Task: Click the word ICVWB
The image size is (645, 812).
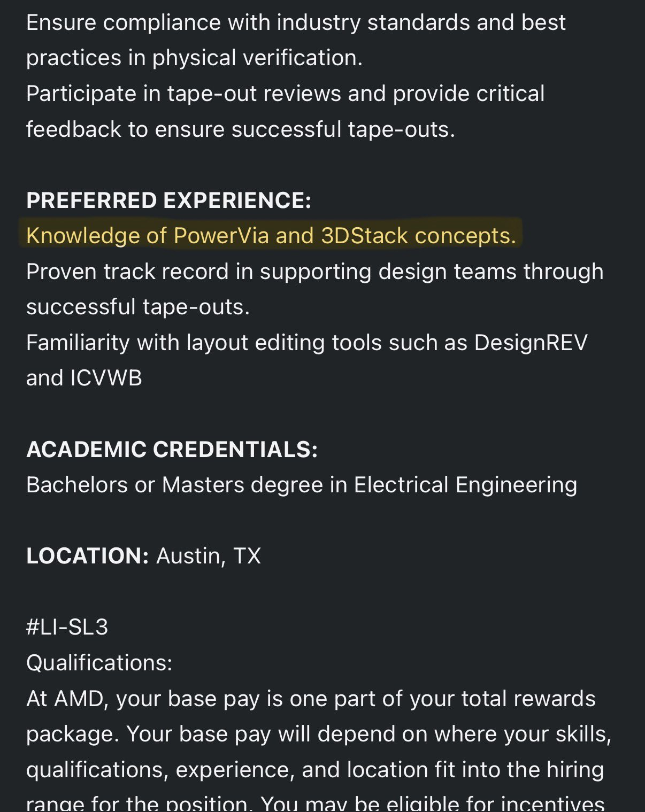Action: pyautogui.click(x=106, y=378)
